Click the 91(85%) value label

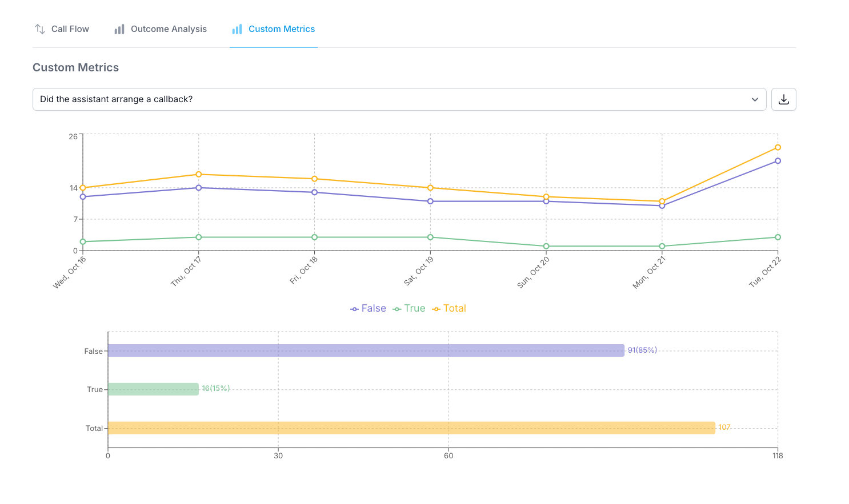(642, 350)
